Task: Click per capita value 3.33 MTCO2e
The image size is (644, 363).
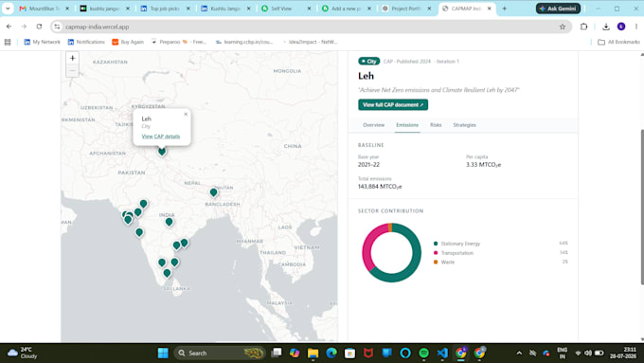Action: point(483,165)
